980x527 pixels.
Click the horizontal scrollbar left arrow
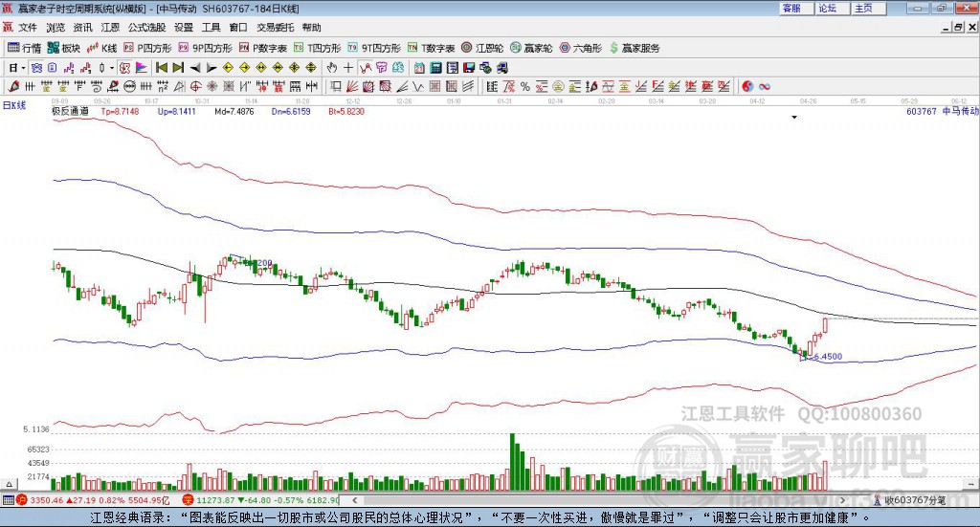(x=354, y=500)
